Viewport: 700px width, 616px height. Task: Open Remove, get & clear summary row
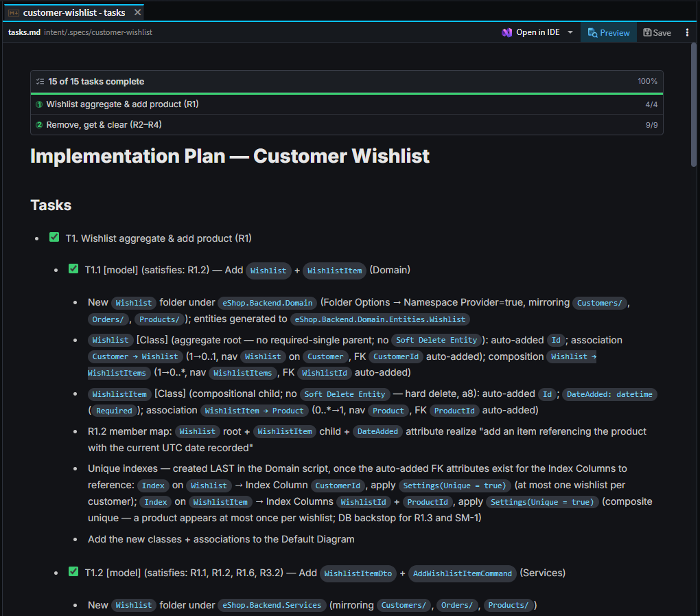click(x=347, y=125)
